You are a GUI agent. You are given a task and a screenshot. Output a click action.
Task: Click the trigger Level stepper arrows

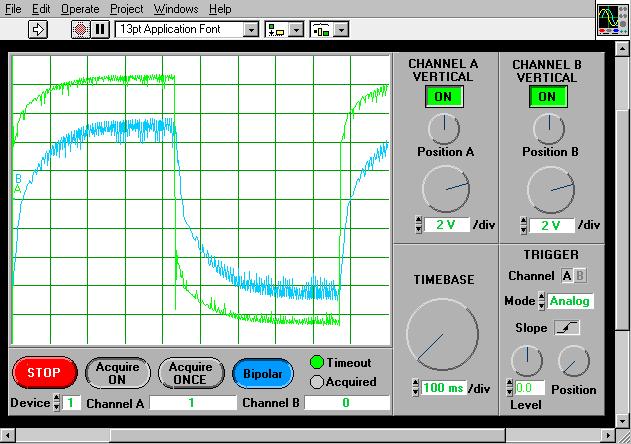pyautogui.click(x=509, y=388)
